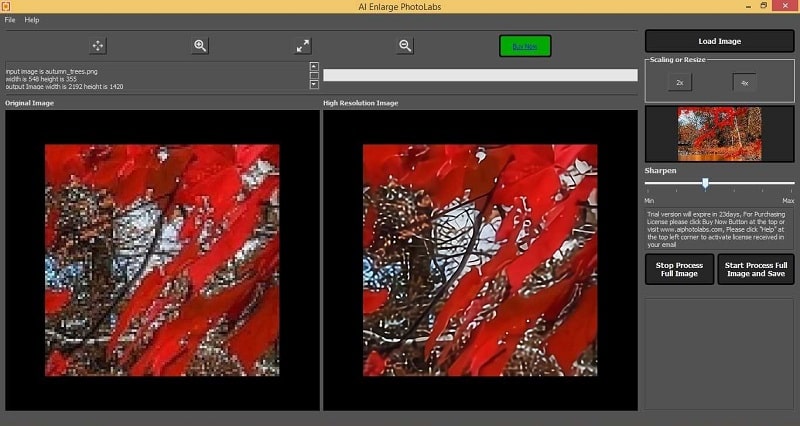The image size is (800, 426).
Task: Select the 2x scaling option
Action: coord(680,82)
